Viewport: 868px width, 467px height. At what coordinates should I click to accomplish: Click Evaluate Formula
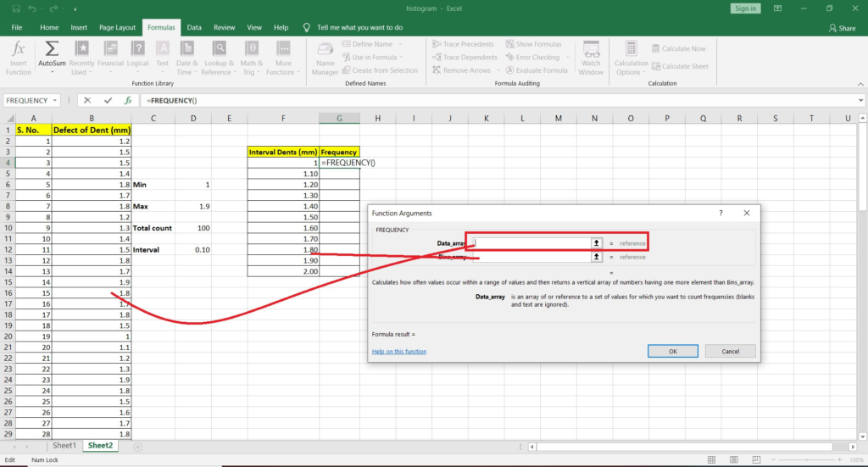coord(537,70)
